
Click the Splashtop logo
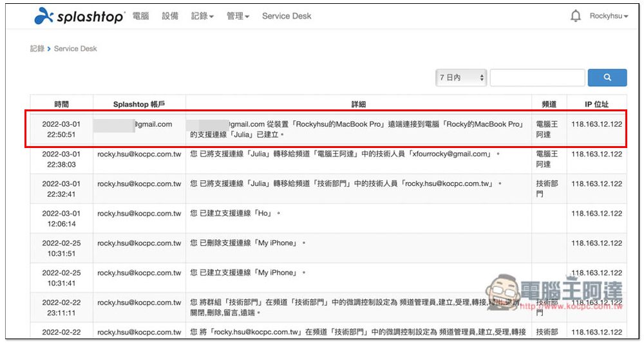point(79,16)
